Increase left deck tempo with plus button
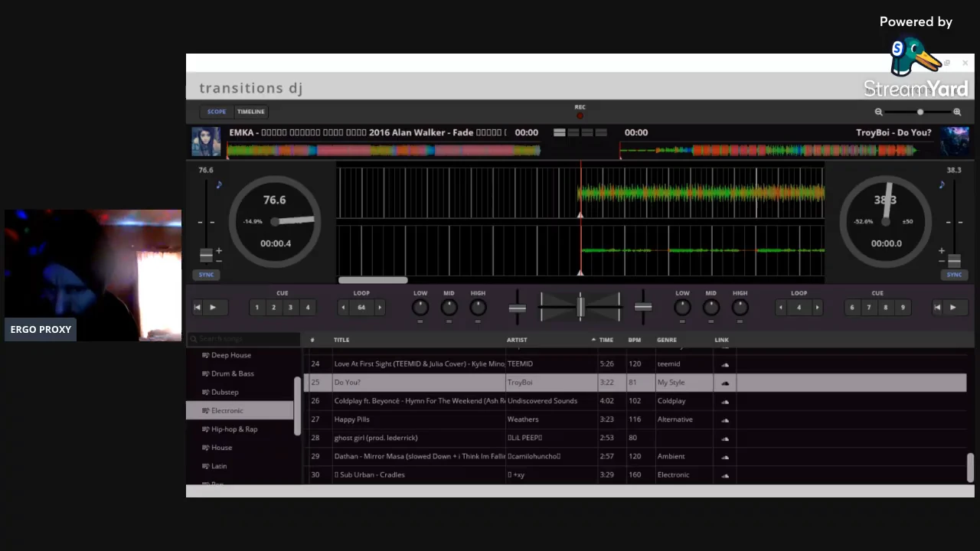The width and height of the screenshot is (980, 551). click(x=219, y=251)
